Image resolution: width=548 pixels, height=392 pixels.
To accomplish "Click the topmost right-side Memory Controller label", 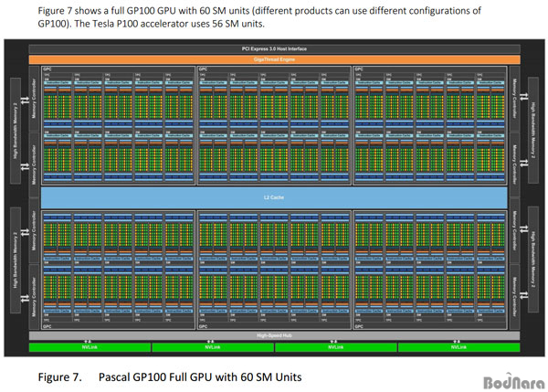I will pyautogui.click(x=515, y=99).
